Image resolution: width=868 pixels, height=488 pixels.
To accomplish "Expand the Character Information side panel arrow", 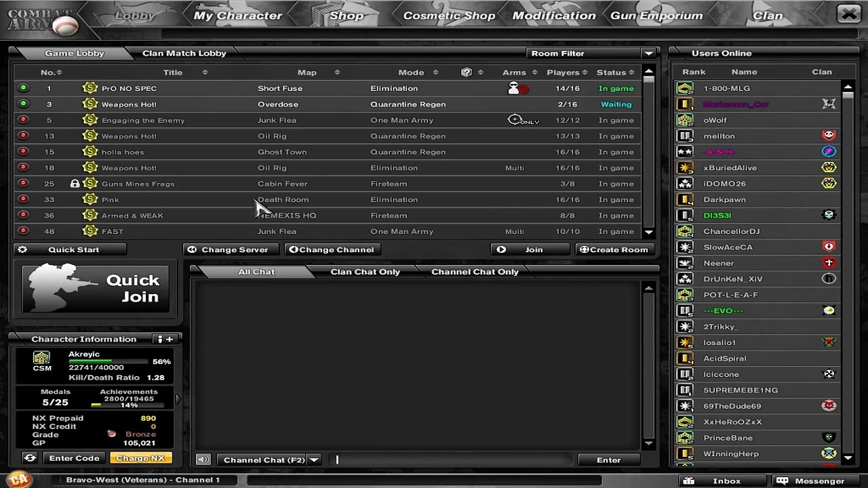I will [178, 399].
